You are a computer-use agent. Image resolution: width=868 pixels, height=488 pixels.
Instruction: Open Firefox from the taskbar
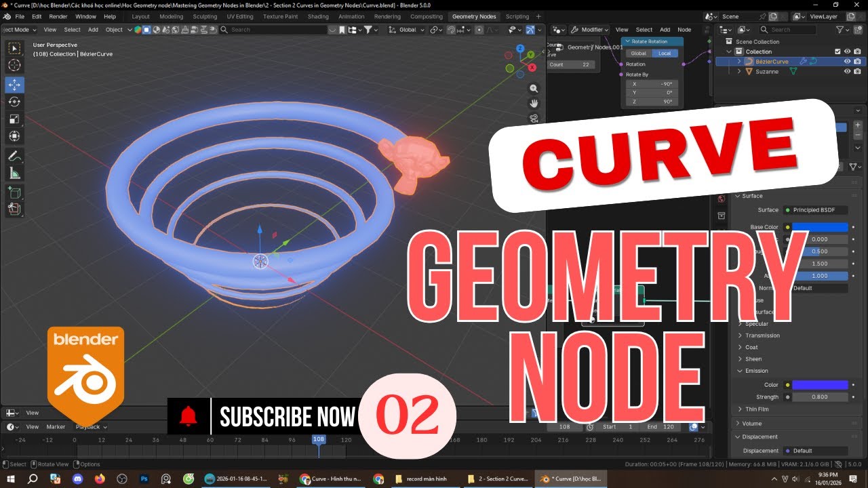100,479
